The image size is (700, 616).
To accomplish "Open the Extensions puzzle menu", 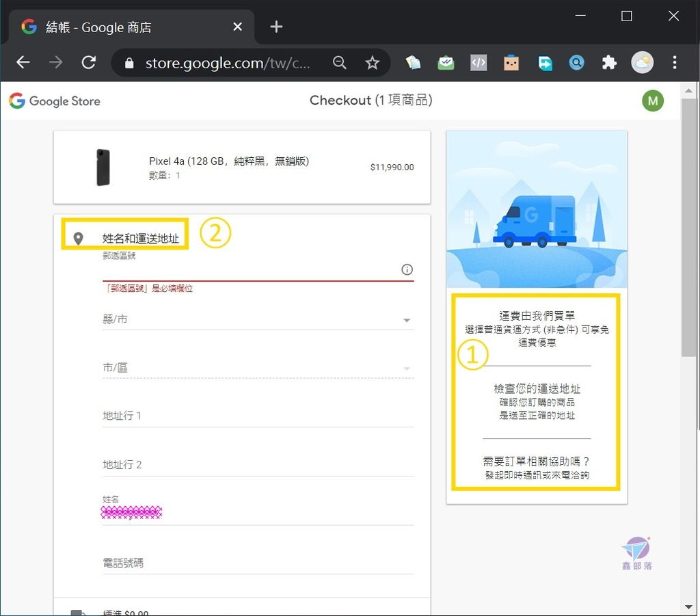I will point(609,62).
